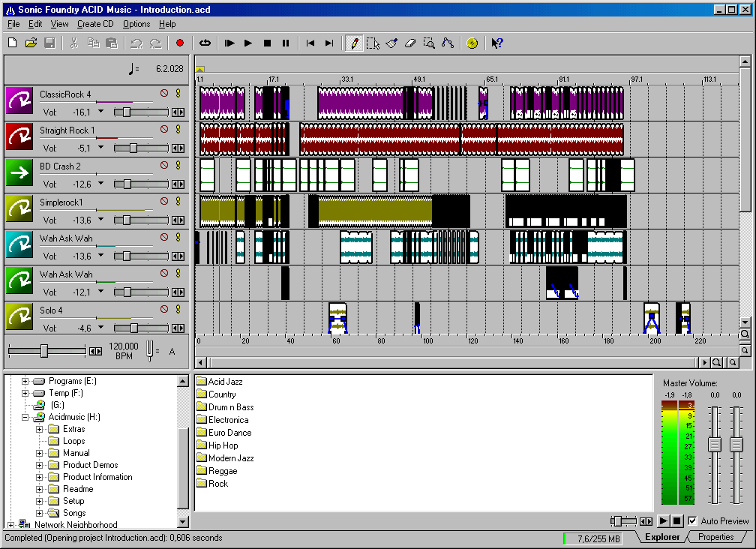756x549 pixels.
Task: Open the Drum n Bass folder
Action: [230, 407]
